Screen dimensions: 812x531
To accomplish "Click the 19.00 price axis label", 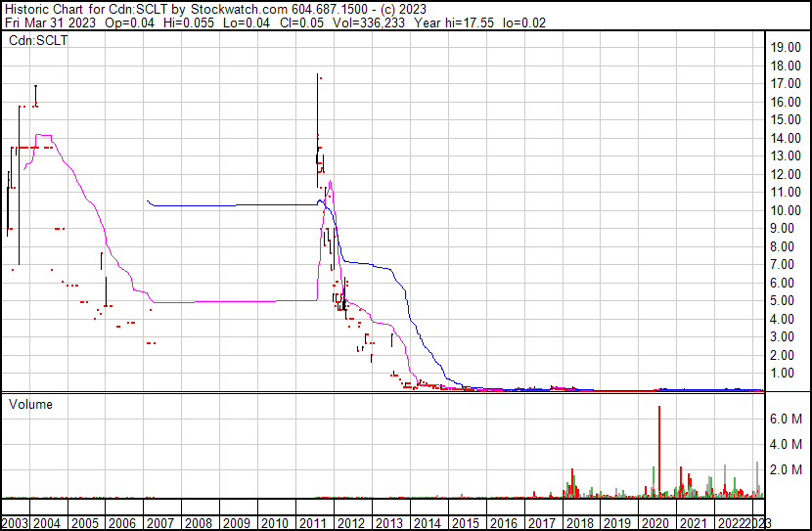I will [x=786, y=47].
